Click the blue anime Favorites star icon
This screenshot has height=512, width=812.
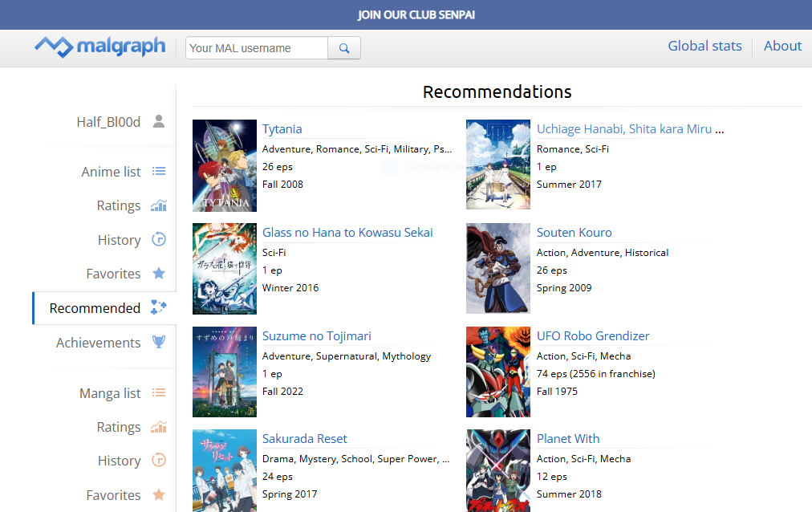pyautogui.click(x=159, y=274)
